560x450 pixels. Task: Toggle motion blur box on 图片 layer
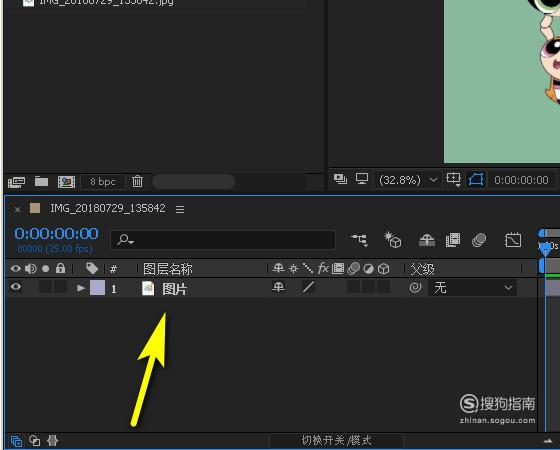(353, 286)
